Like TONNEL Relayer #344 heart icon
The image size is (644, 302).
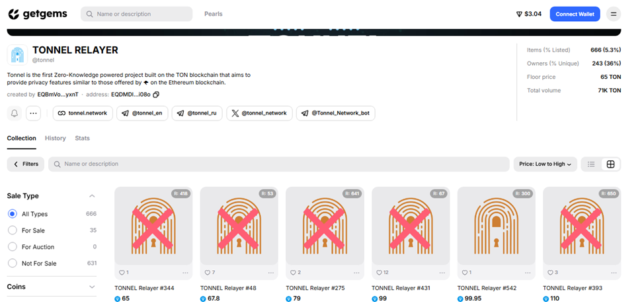122,272
